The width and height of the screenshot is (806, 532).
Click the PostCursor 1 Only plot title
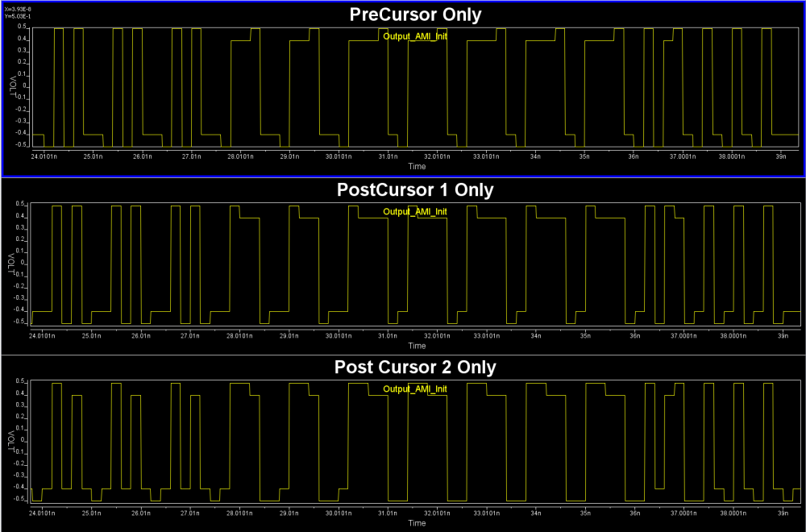[414, 190]
